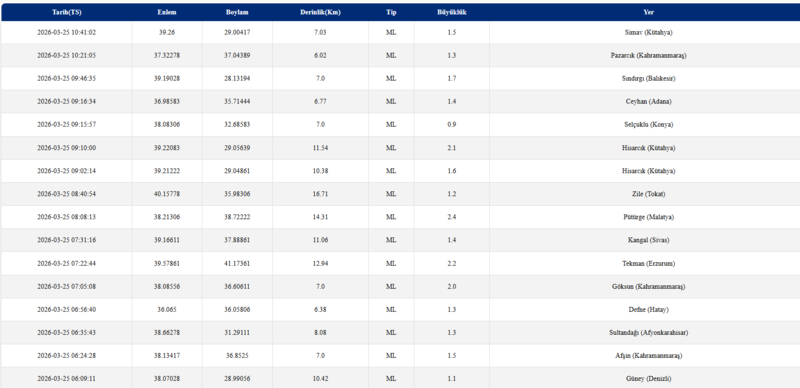800x388 pixels.
Task: Select the date cell 2026-03-25 07:22:44
Action: coord(66,263)
